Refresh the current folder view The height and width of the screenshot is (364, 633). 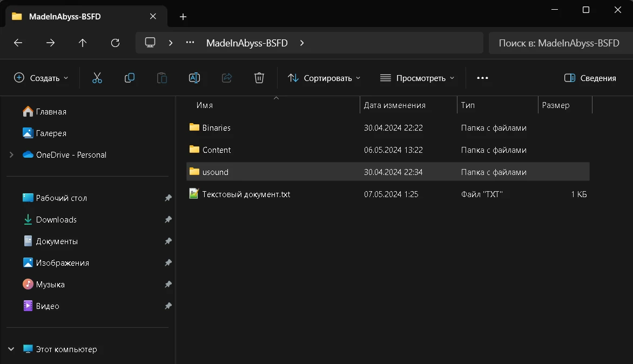point(115,43)
